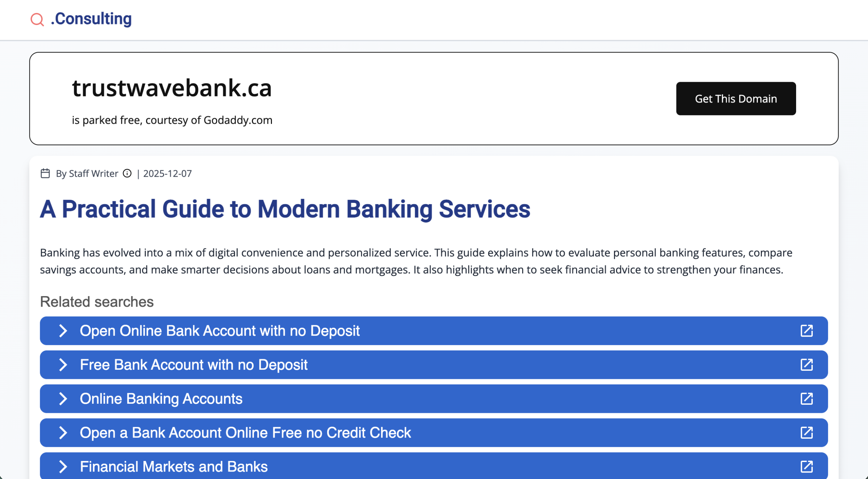
Task: Expand the Open a Bank Account no Credit Check chevron
Action: (63, 433)
